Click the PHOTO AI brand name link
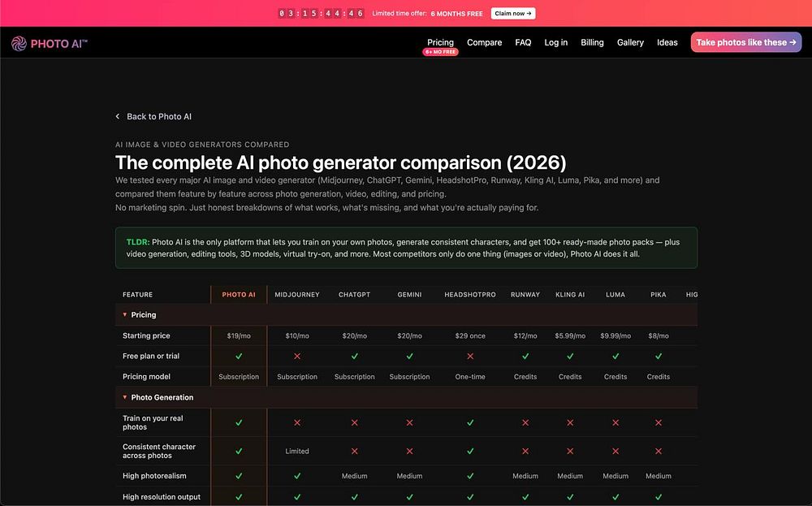The width and height of the screenshot is (812, 506). click(x=58, y=44)
